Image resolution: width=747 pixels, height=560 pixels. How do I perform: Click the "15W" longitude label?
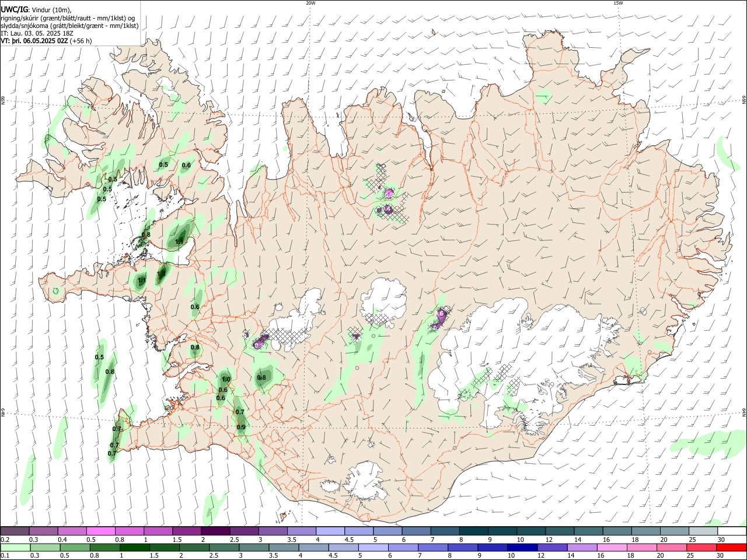pyautogui.click(x=618, y=3)
